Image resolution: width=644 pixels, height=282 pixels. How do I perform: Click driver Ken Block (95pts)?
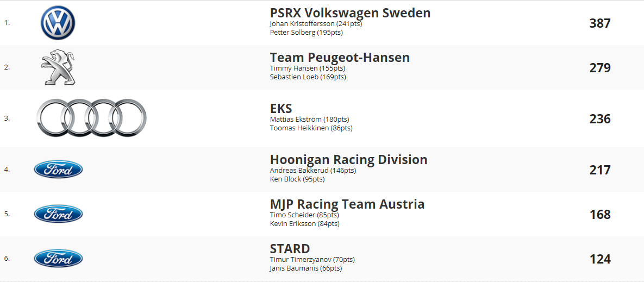(297, 179)
